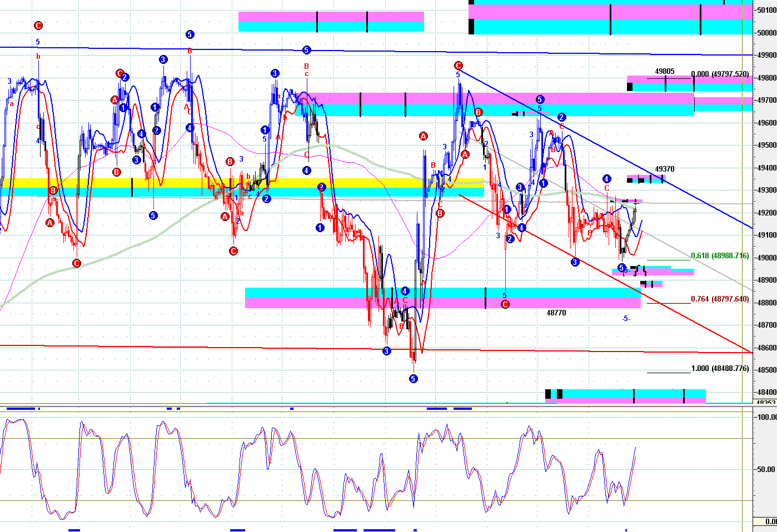This screenshot has width=777, height=532.
Task: Click the 49805 price annotation
Action: point(665,71)
